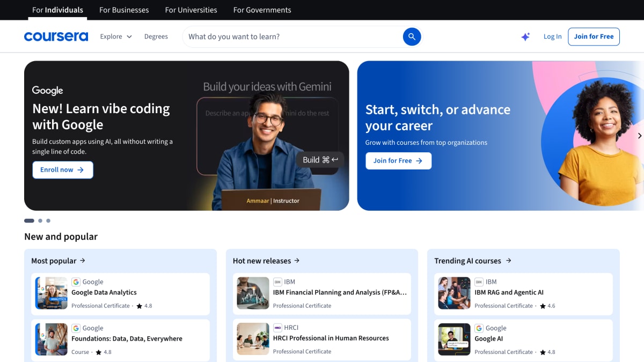The image size is (644, 362).
Task: Switch to the For Governments tab
Action: (262, 10)
